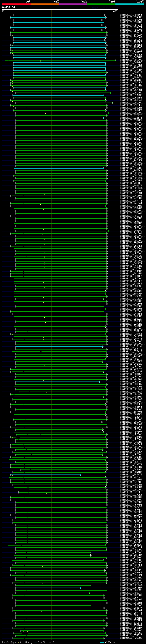The height and width of the screenshot is (644, 146).
Task: Open the UniRef100_Q1XFY9 hit label
Action: 131,349
